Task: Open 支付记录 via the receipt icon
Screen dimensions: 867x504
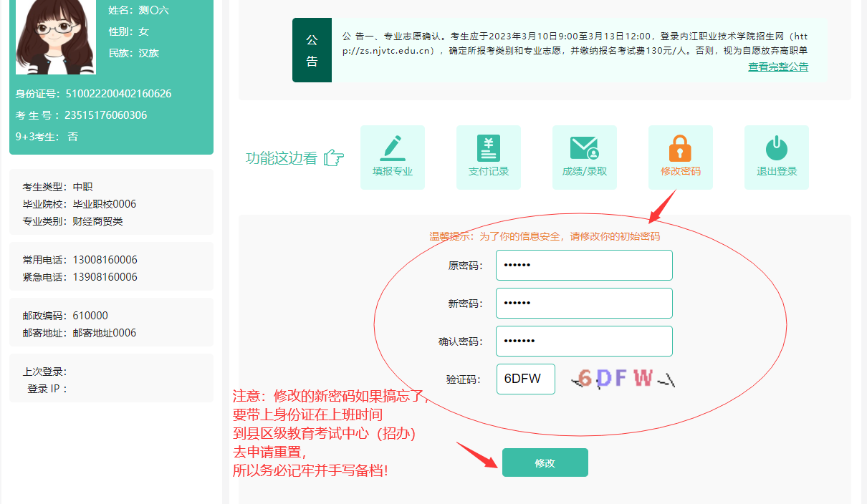Action: pyautogui.click(x=488, y=148)
